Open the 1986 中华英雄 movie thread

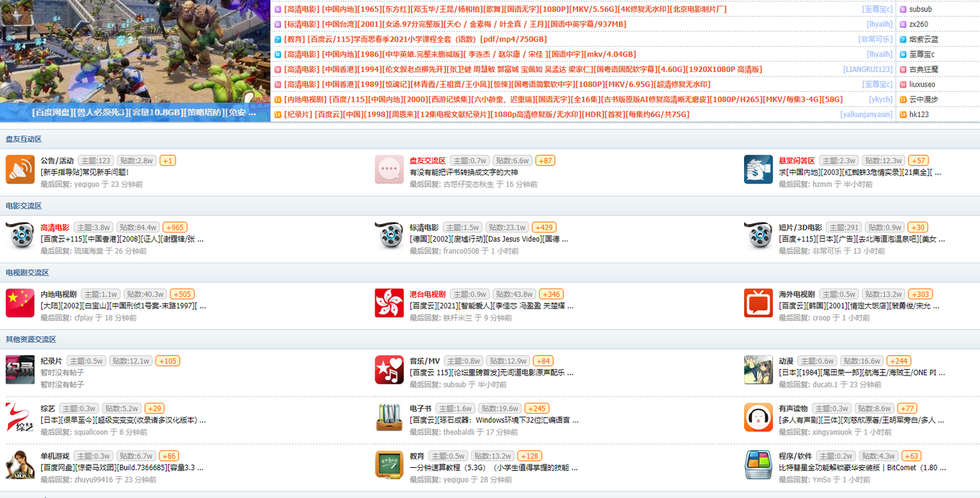point(461,55)
